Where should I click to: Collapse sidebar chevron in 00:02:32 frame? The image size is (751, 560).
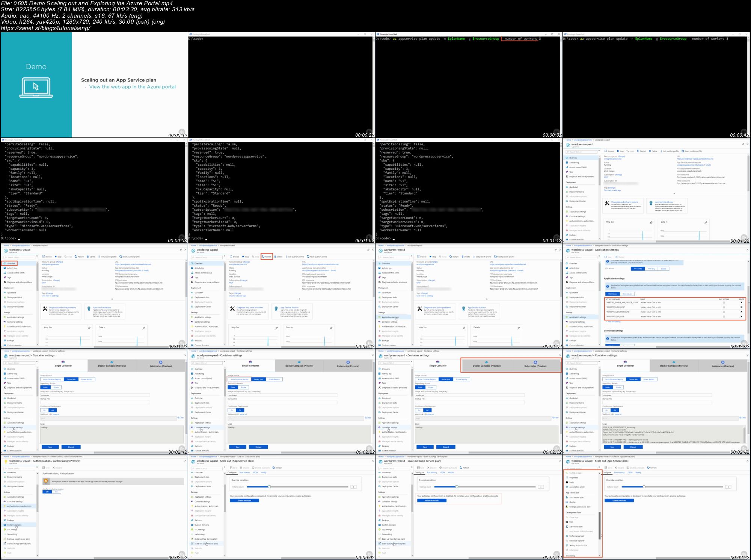point(411,361)
